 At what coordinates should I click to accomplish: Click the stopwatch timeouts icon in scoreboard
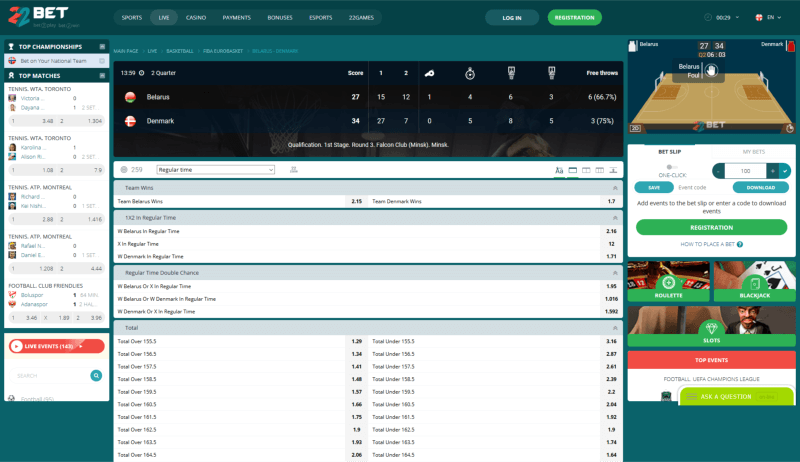pyautogui.click(x=470, y=73)
